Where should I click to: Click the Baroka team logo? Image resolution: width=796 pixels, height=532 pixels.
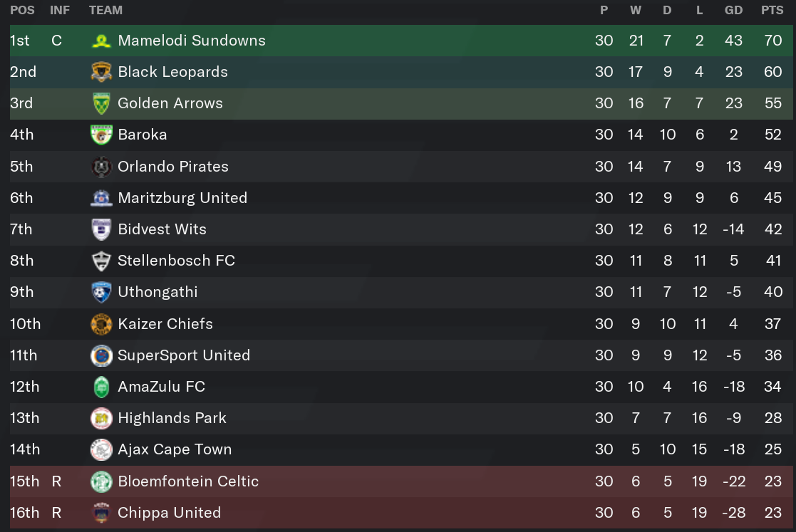coord(101,135)
